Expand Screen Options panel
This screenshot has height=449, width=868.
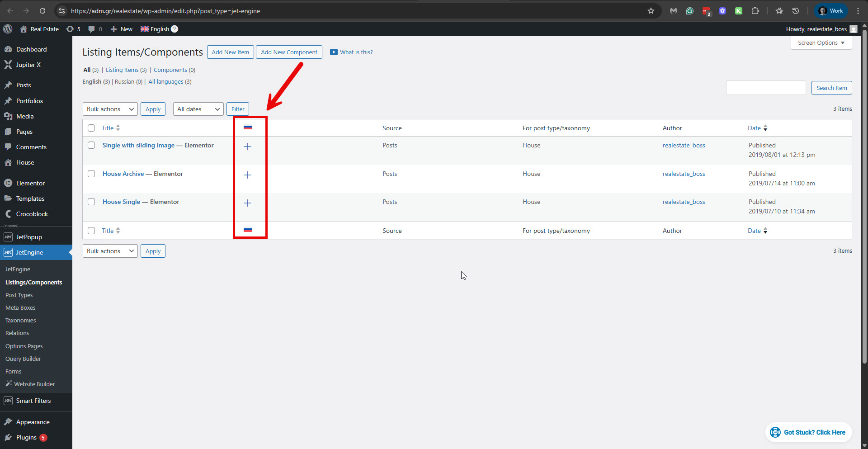pyautogui.click(x=821, y=43)
